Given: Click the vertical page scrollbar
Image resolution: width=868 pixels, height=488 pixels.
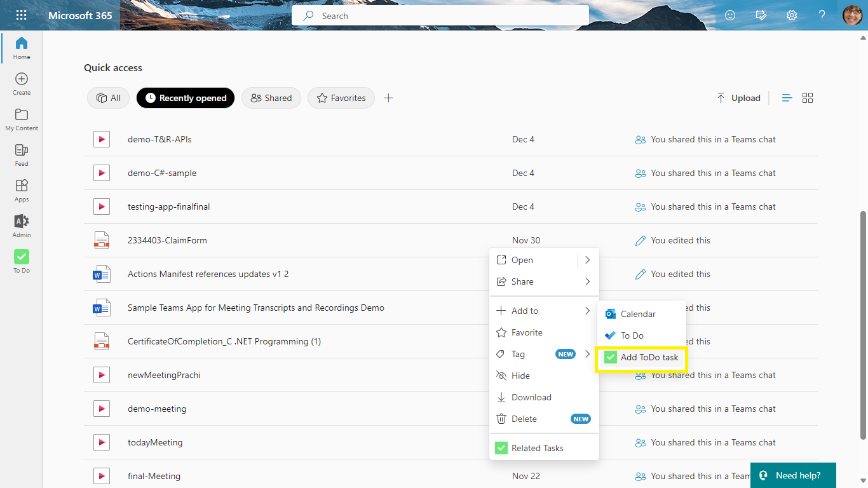Looking at the screenshot, I should (x=863, y=324).
